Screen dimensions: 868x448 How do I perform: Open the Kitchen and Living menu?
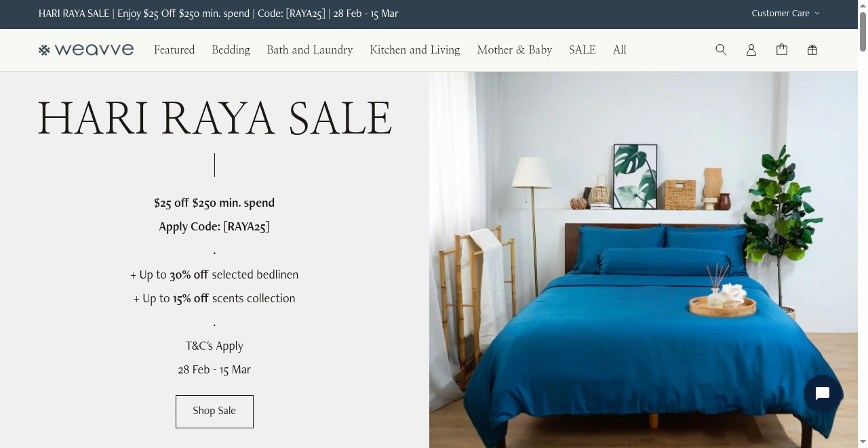(x=415, y=49)
